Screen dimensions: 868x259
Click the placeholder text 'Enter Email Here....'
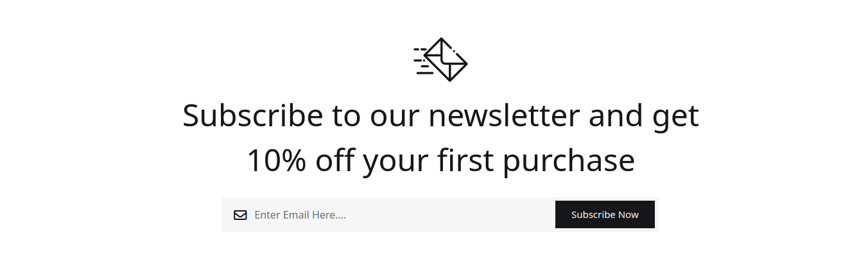300,215
